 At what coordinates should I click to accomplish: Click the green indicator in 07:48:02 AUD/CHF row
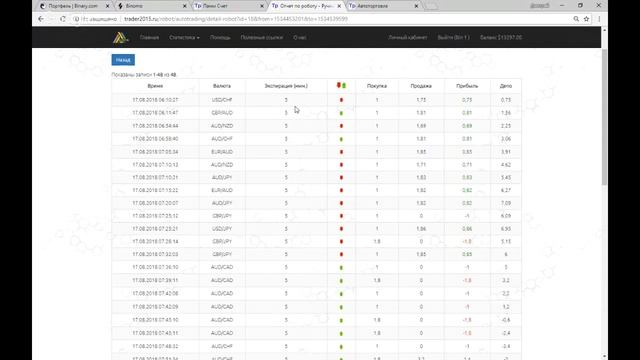[x=341, y=347]
